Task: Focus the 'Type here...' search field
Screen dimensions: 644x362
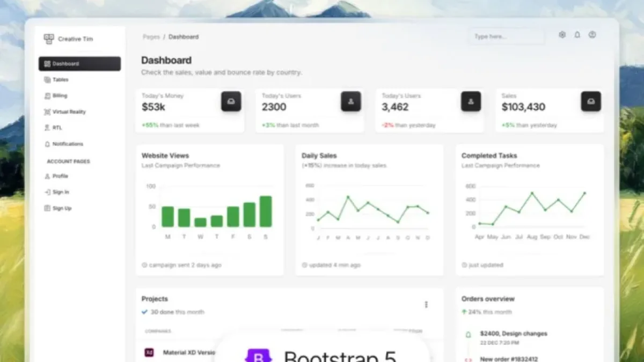Action: click(507, 36)
